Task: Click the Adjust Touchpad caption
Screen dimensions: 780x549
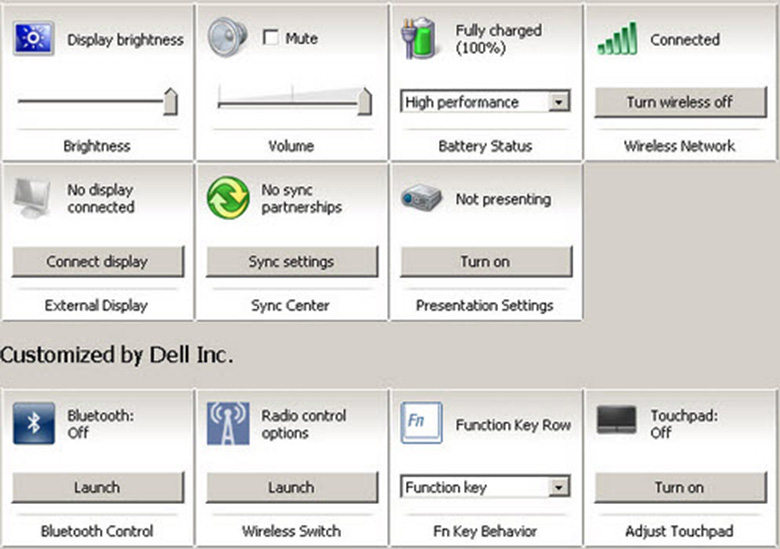Action: tap(680, 531)
